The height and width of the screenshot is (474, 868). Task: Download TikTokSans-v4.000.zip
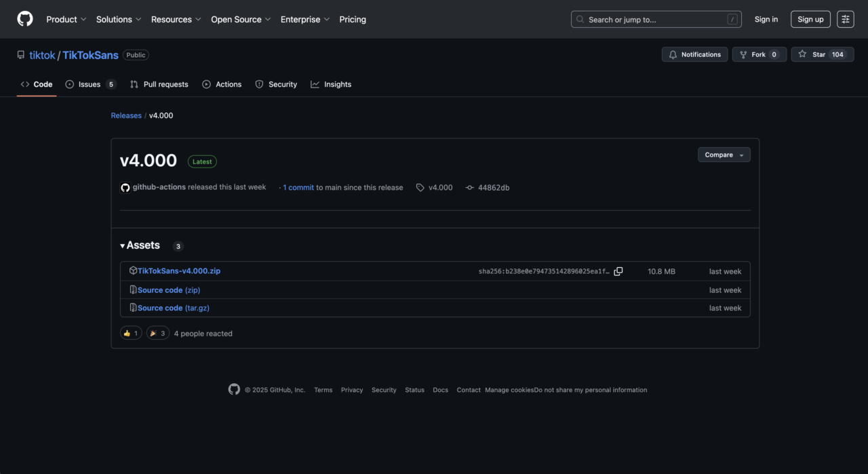point(179,271)
